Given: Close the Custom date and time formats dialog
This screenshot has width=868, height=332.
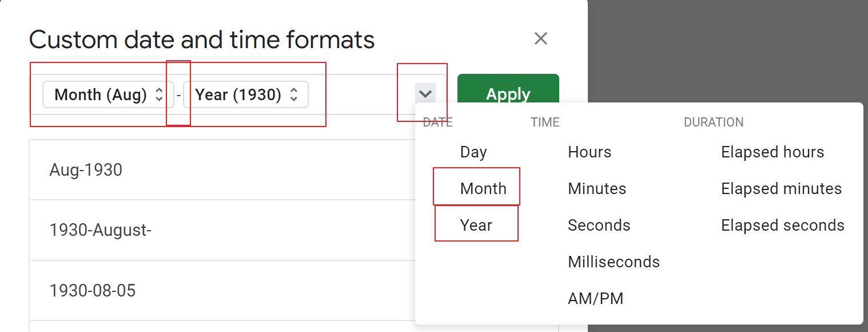Looking at the screenshot, I should click(541, 38).
